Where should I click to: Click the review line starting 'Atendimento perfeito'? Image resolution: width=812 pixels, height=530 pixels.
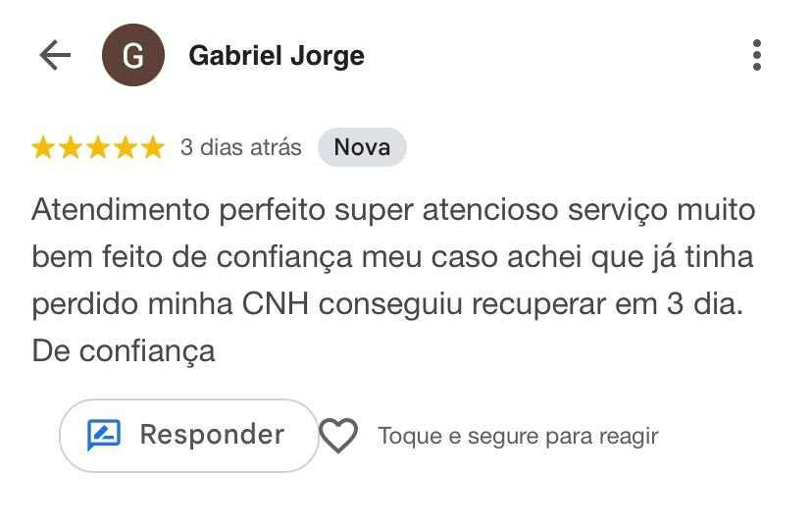(393, 209)
